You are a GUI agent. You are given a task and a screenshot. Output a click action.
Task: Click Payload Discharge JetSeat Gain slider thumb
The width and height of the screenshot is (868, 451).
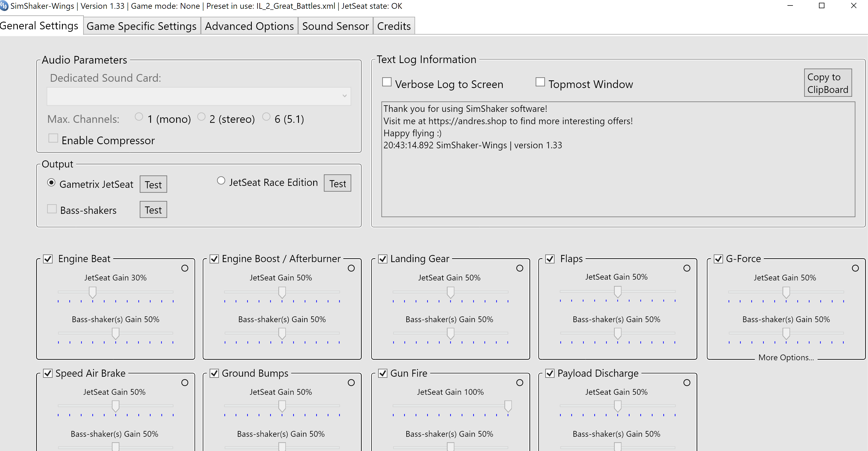click(x=618, y=406)
